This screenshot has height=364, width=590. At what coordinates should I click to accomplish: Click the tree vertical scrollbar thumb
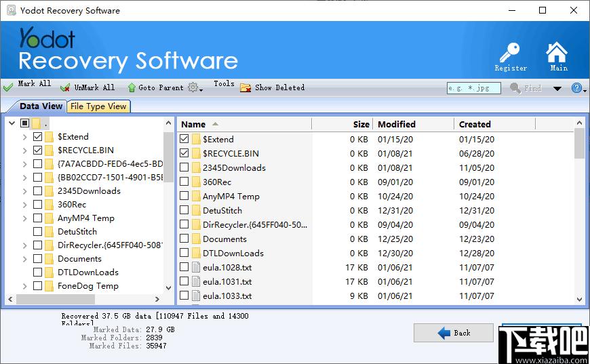tap(168, 157)
